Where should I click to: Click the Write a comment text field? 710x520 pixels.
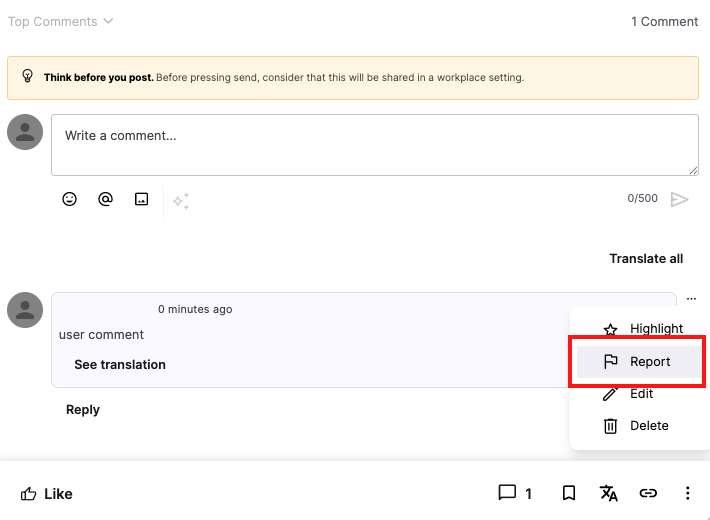374,144
